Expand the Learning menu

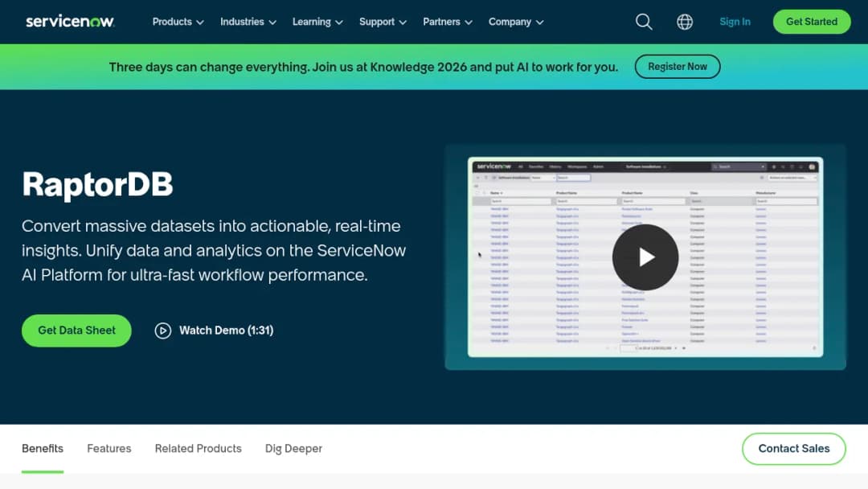[317, 22]
